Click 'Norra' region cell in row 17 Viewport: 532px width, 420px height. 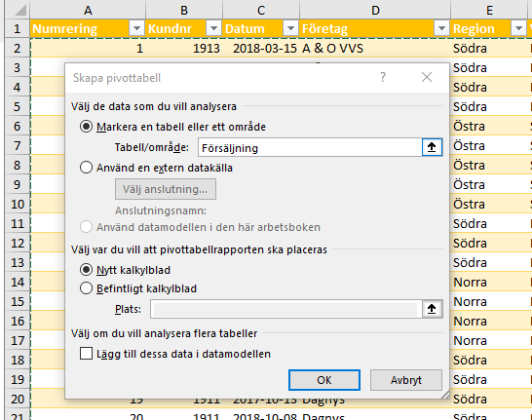[x=489, y=341]
